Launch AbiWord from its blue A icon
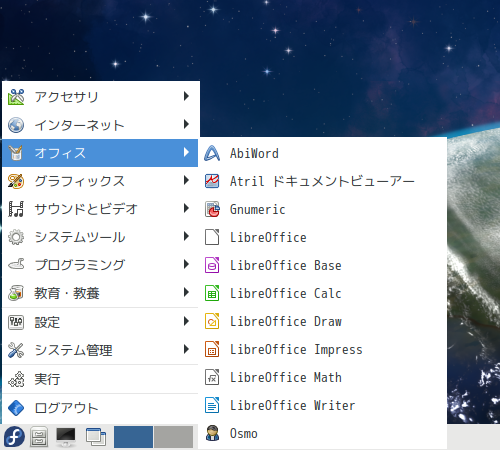Screen dimensions: 500x450 pos(212,153)
